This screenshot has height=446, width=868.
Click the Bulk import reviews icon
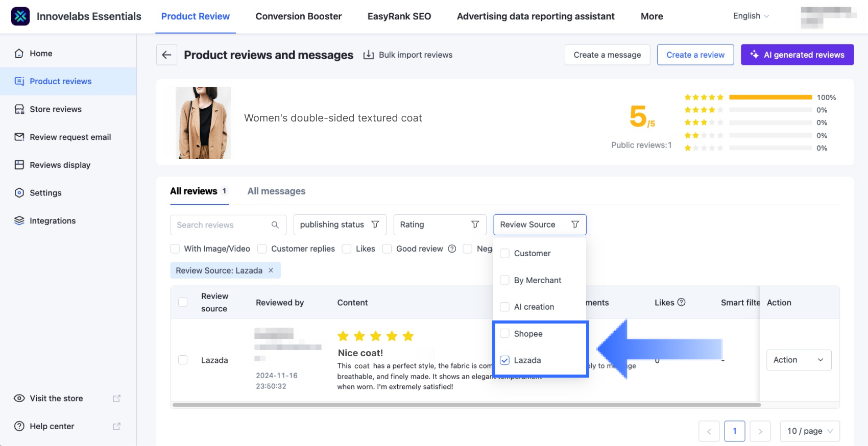368,55
